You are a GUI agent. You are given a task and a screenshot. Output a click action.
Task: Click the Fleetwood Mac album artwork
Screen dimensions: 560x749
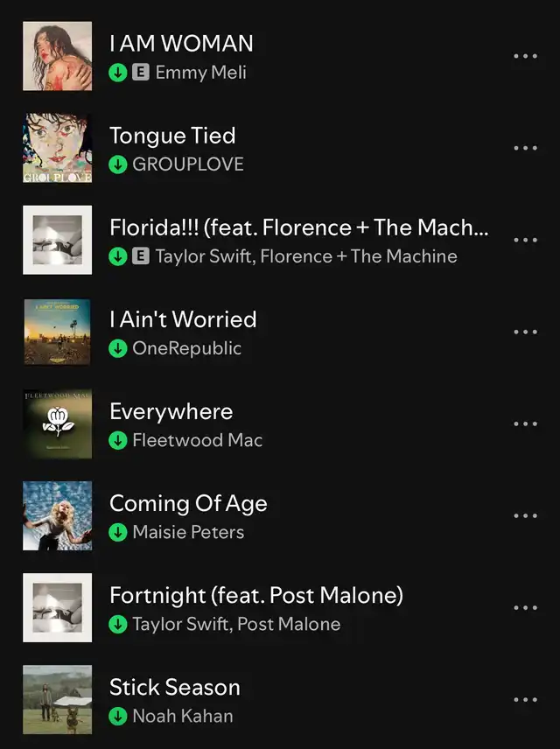[58, 423]
